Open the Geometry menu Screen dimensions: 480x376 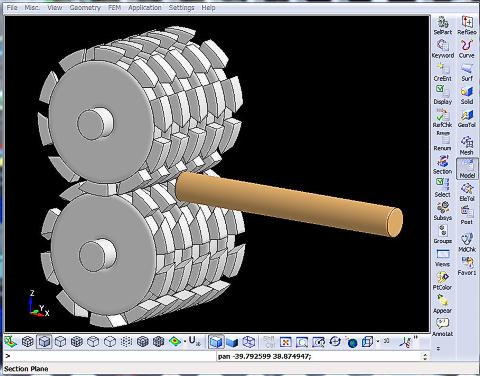tap(85, 7)
